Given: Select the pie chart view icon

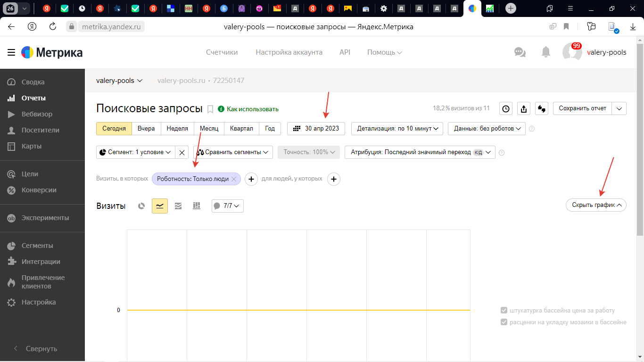Looking at the screenshot, I should 141,206.
